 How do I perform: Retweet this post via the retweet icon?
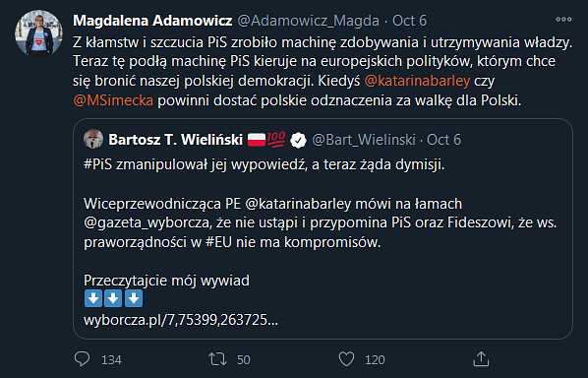[x=217, y=359]
